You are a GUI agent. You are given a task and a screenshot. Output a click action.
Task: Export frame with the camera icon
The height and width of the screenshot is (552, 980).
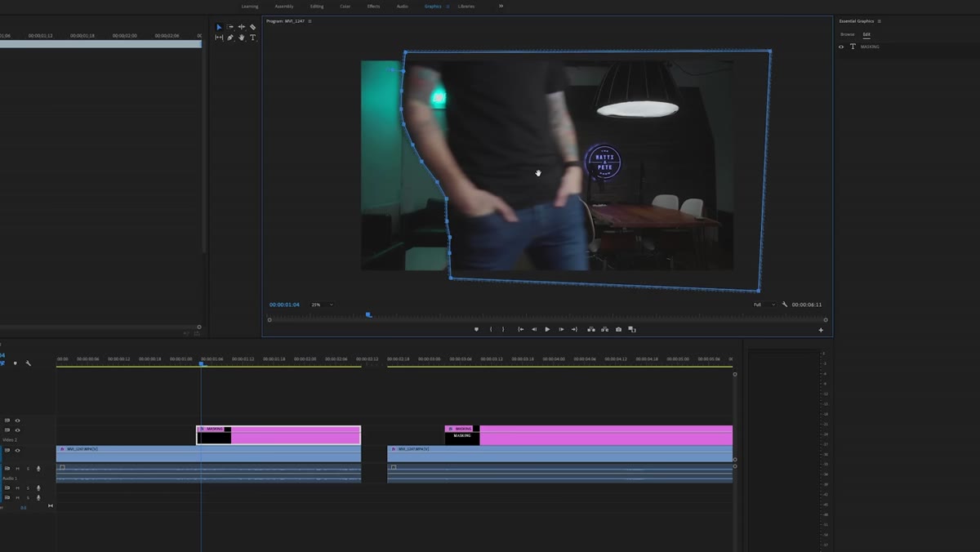(618, 329)
